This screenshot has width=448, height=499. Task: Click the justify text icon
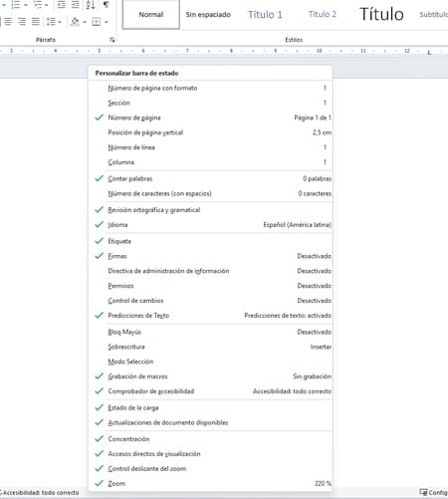[x=36, y=22]
